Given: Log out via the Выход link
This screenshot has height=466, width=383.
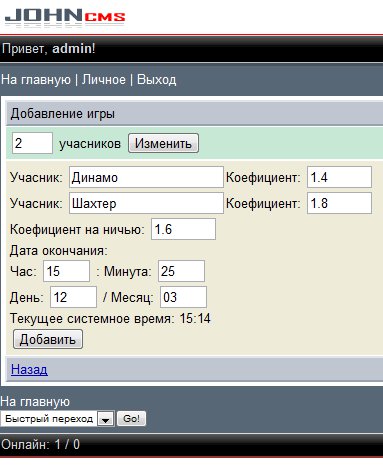Looking at the screenshot, I should point(157,80).
